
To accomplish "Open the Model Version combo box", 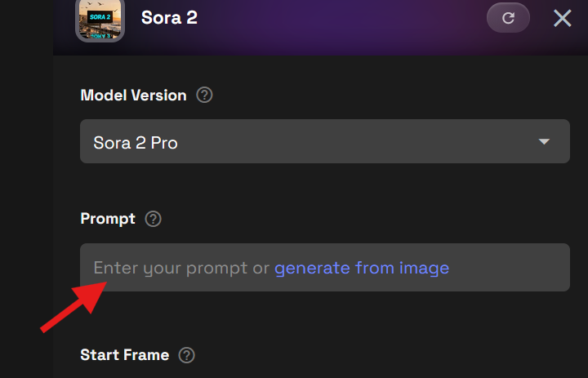I will point(324,142).
